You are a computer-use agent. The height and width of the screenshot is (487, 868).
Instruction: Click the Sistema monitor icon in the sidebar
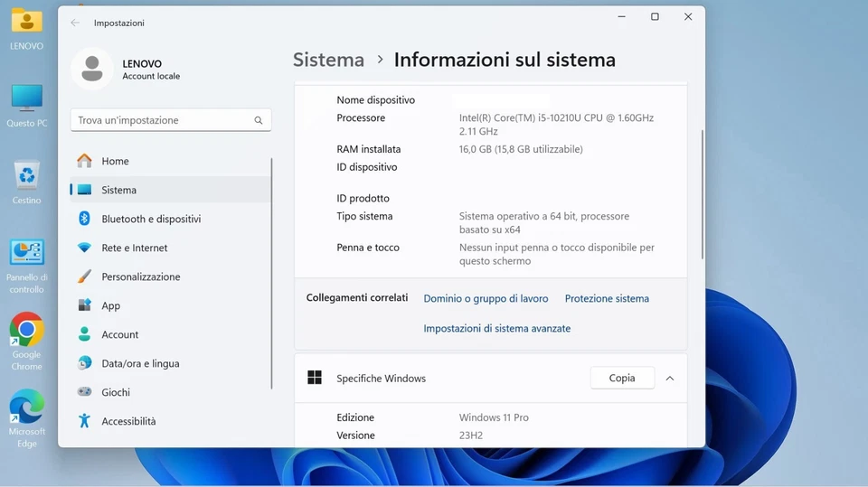(84, 190)
